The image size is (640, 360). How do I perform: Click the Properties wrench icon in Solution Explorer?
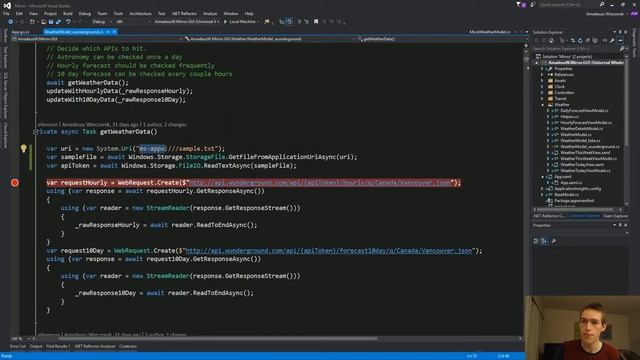[612, 40]
